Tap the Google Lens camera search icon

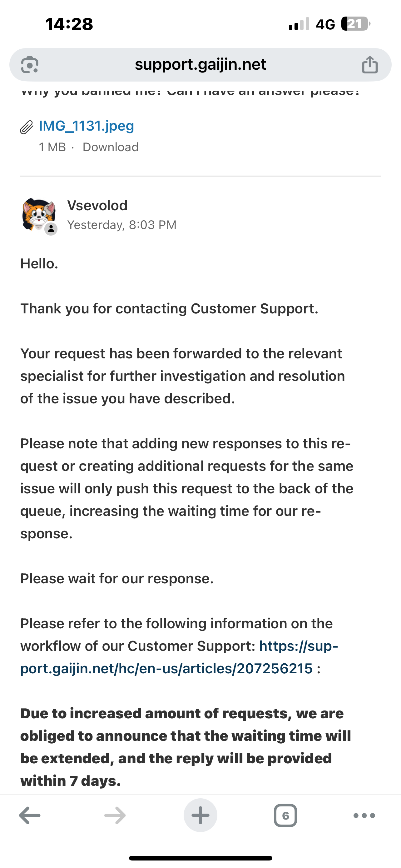pyautogui.click(x=30, y=64)
